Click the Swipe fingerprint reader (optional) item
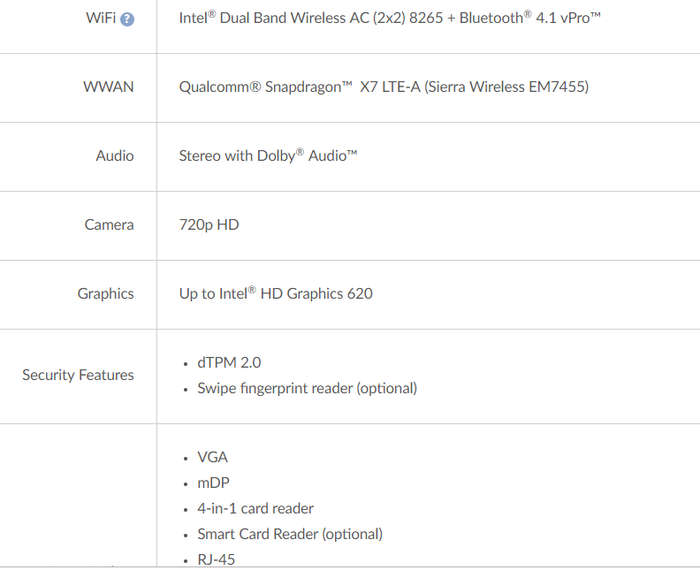Screen dimensions: 700x570 pos(307,388)
